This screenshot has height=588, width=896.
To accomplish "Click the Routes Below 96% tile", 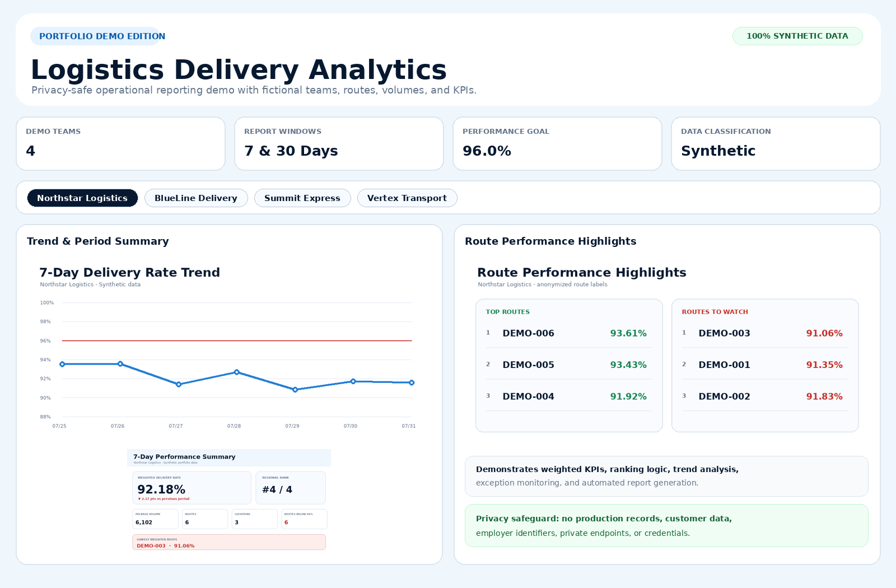I will coord(304,519).
